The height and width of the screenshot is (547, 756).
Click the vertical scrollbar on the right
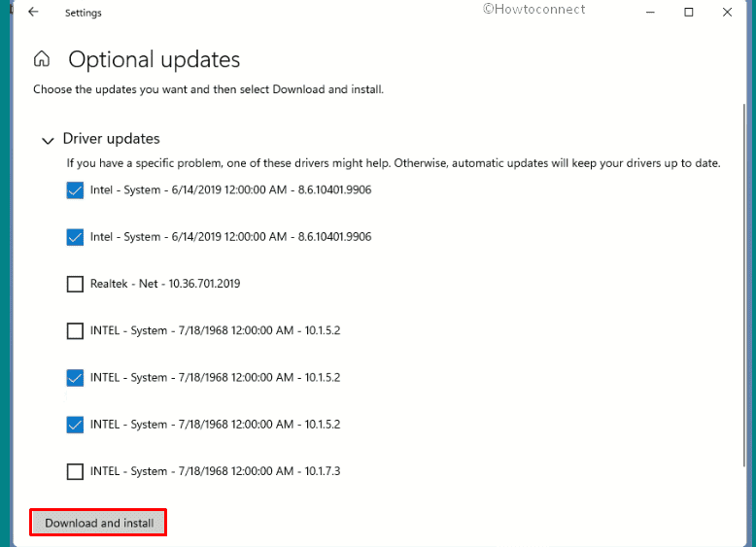(x=744, y=285)
